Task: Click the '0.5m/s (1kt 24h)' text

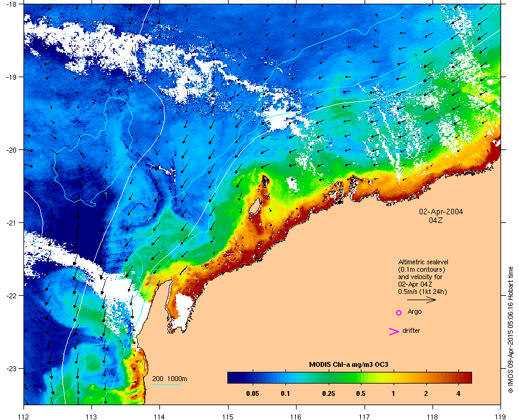Action: tap(423, 292)
